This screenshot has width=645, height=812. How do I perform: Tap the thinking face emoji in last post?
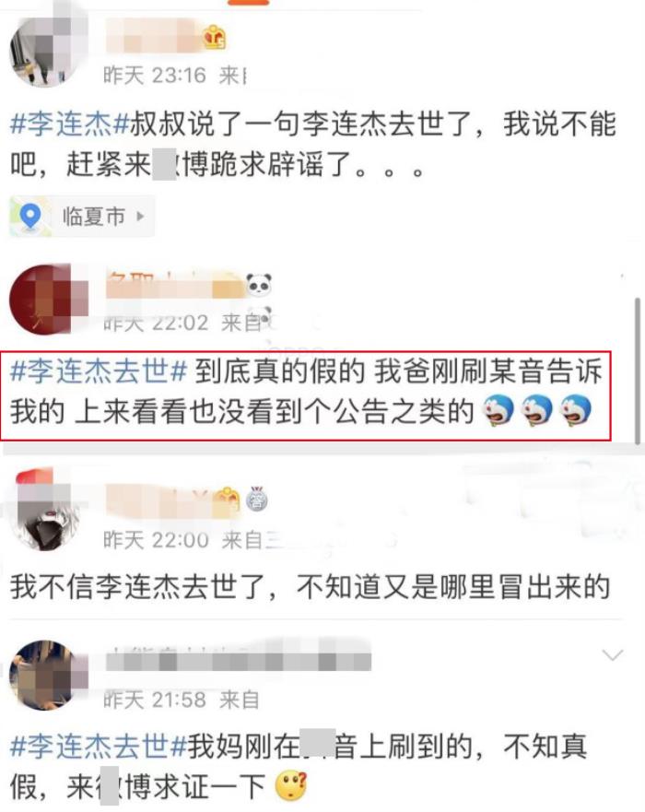point(291,785)
